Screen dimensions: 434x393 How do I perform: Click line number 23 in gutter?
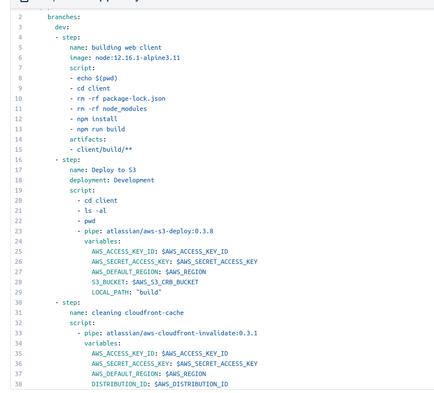pyautogui.click(x=18, y=231)
